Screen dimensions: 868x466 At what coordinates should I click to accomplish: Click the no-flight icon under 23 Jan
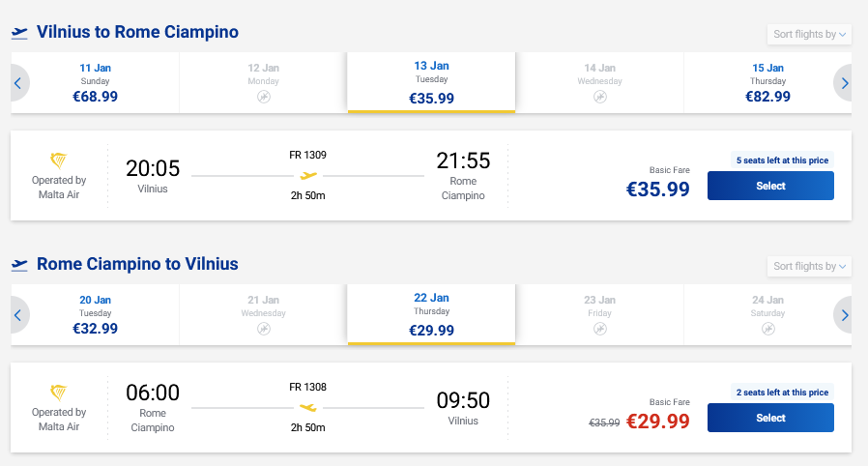[x=600, y=330]
